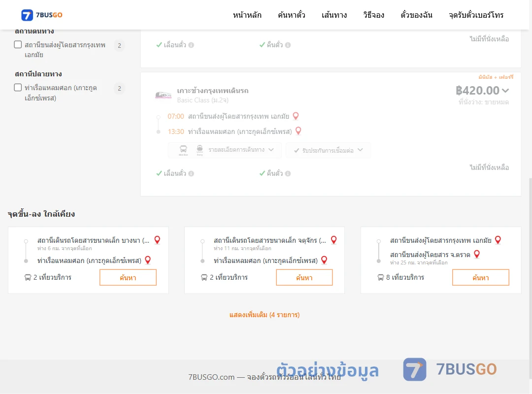Open the ตั๋วของฉัน menu item
The height and width of the screenshot is (394, 532).
416,15
